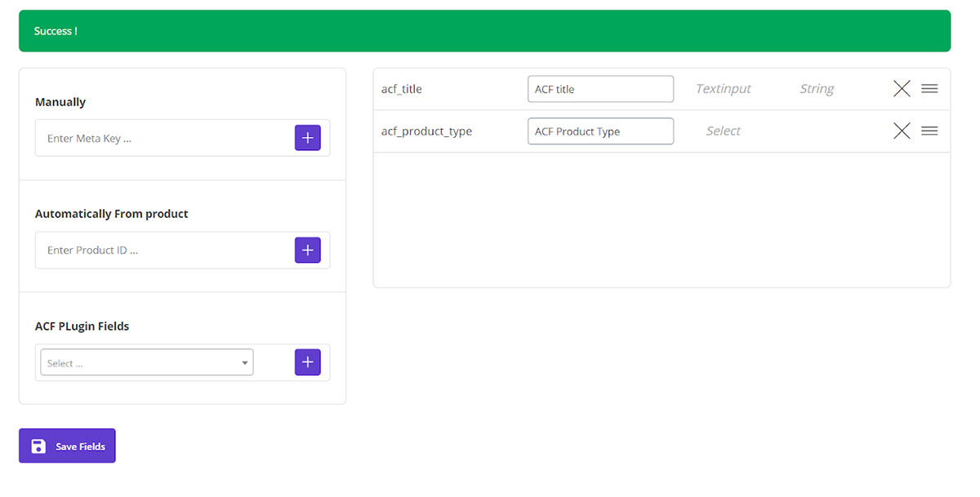
Task: Click the acf_product_type meta key name
Action: (x=426, y=131)
